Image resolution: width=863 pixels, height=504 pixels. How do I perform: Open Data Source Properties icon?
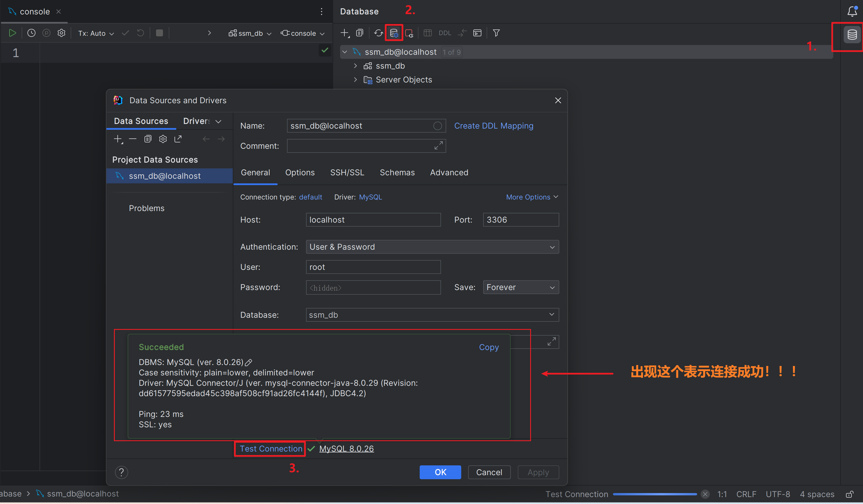(393, 33)
